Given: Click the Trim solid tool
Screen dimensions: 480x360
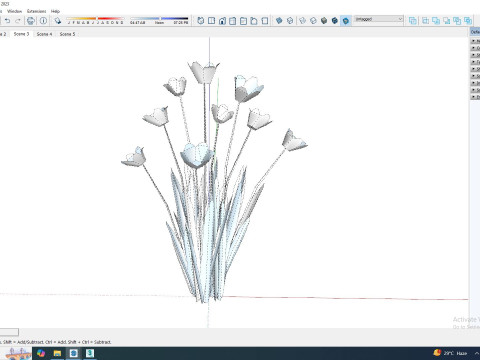Looking at the screenshot, I should [x=457, y=21].
